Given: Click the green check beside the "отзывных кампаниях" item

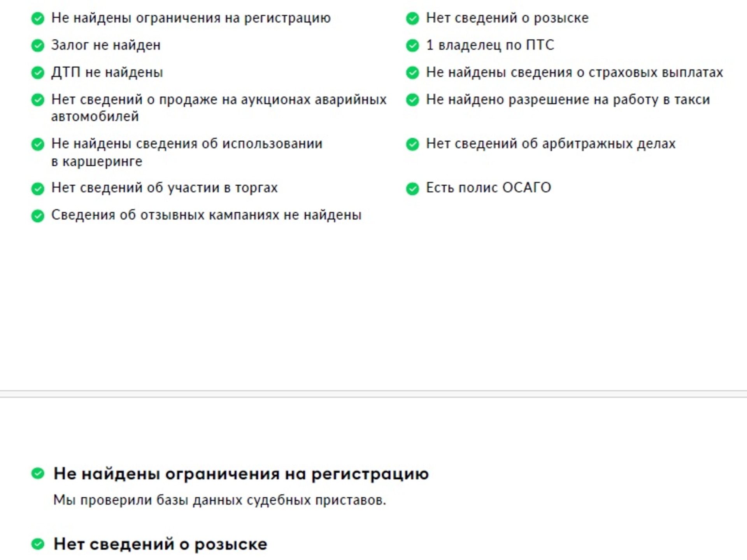Looking at the screenshot, I should pyautogui.click(x=38, y=216).
